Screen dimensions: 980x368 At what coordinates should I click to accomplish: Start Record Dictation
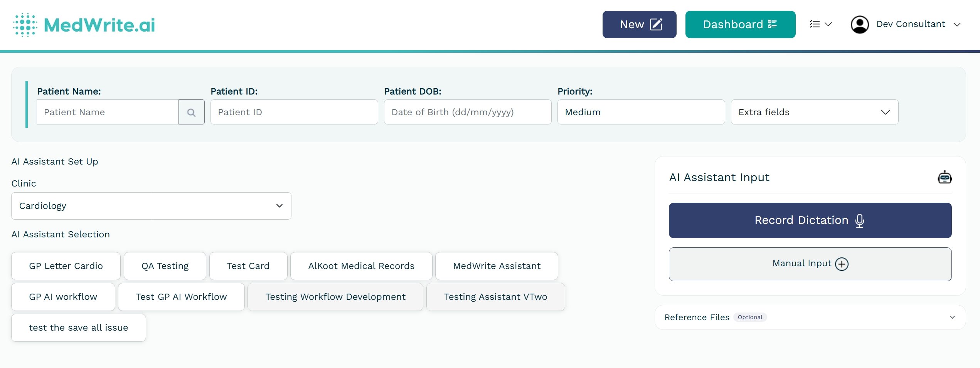point(810,220)
